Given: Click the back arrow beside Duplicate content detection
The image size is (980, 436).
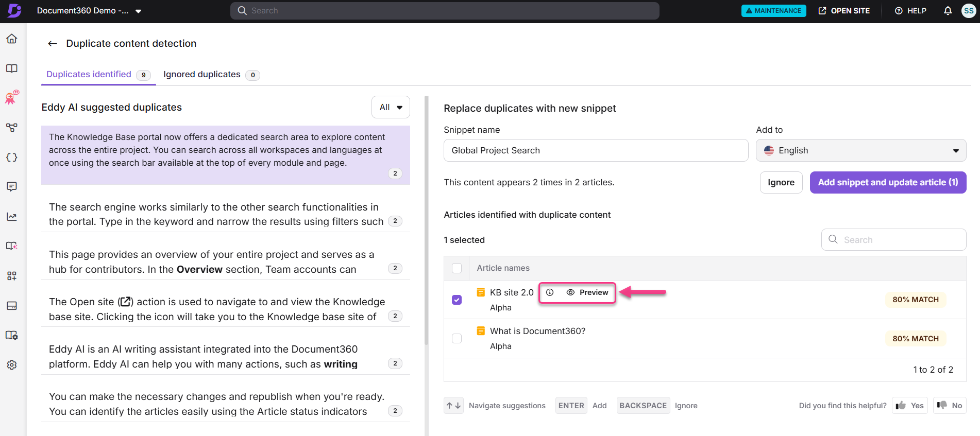Looking at the screenshot, I should point(52,44).
